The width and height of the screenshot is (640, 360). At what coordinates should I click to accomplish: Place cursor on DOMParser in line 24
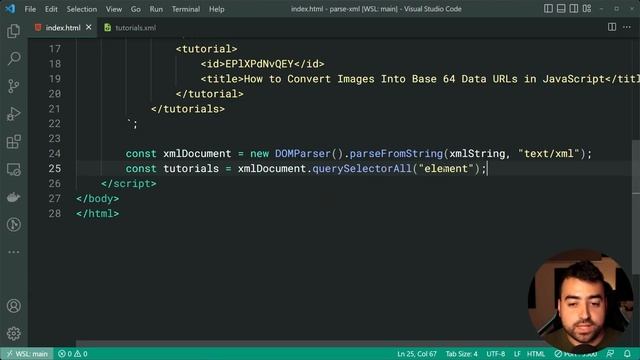[302, 153]
